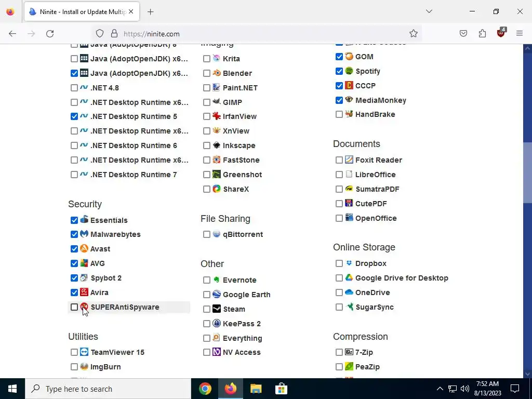Check the Foxit Reader checkbox

(x=339, y=160)
